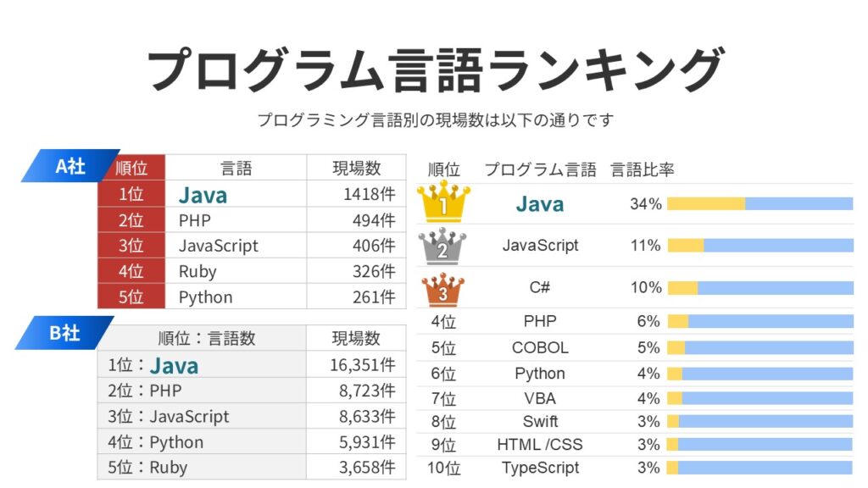Select the 現場数 header in A社 table
This screenshot has width=868, height=488.
pos(356,169)
